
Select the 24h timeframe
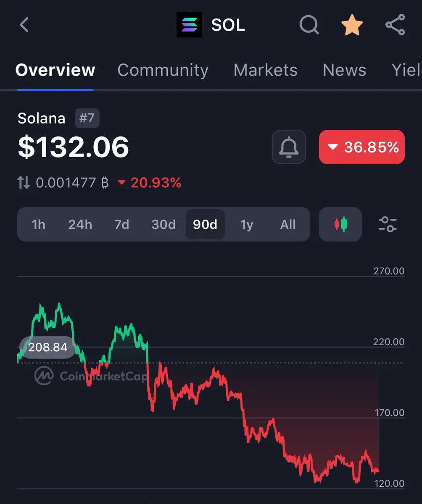coord(80,225)
